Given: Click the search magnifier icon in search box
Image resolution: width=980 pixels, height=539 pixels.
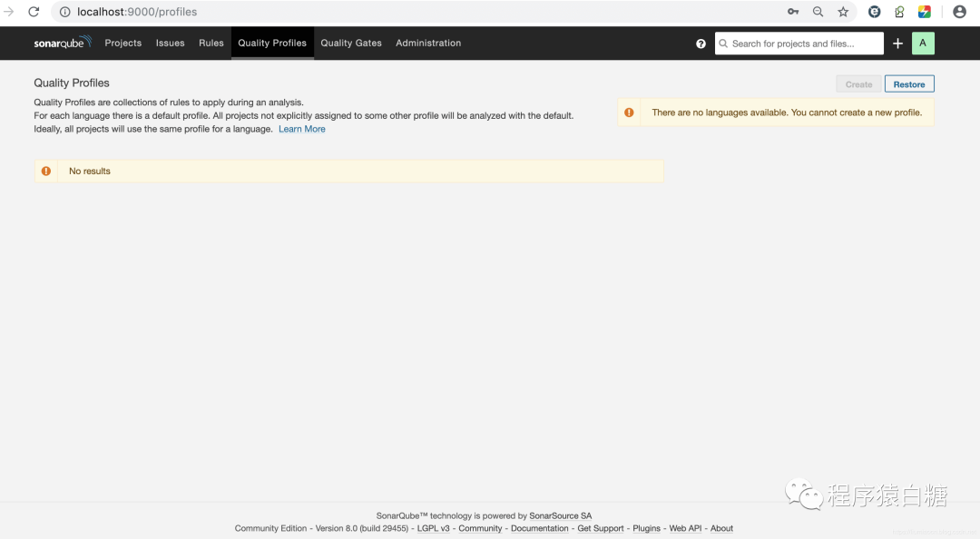Looking at the screenshot, I should [723, 44].
